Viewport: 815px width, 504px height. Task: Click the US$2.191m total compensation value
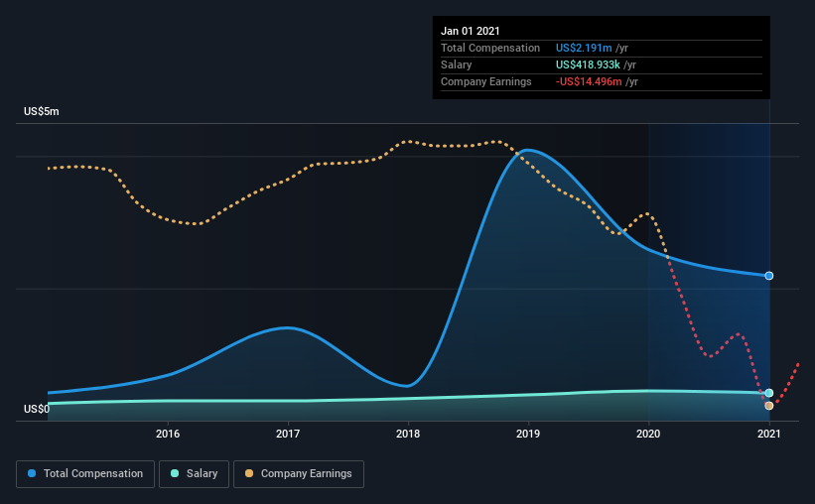tap(584, 48)
